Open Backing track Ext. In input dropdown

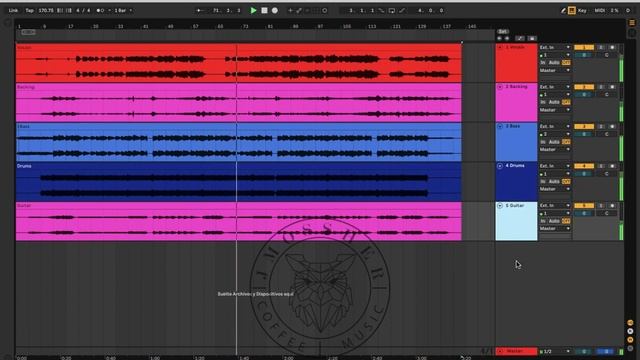tap(555, 87)
